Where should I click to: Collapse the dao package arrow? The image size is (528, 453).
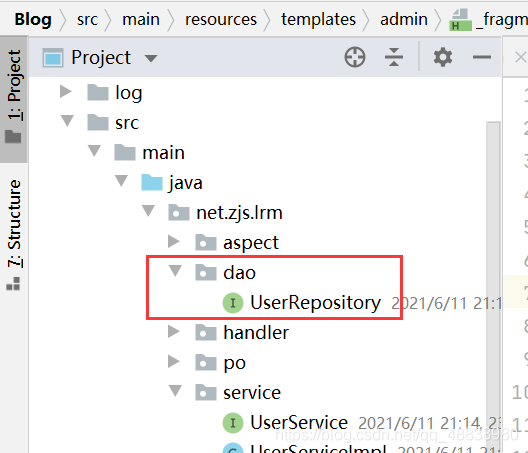point(175,270)
